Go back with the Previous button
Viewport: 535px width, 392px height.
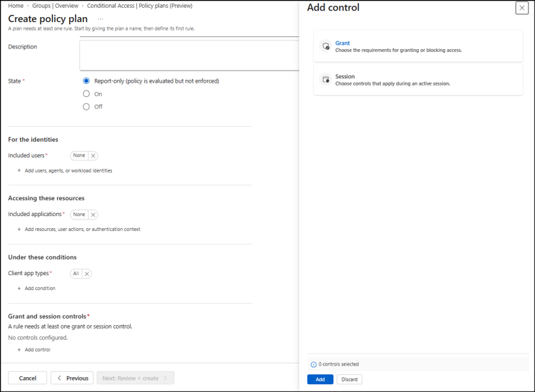pyautogui.click(x=72, y=378)
